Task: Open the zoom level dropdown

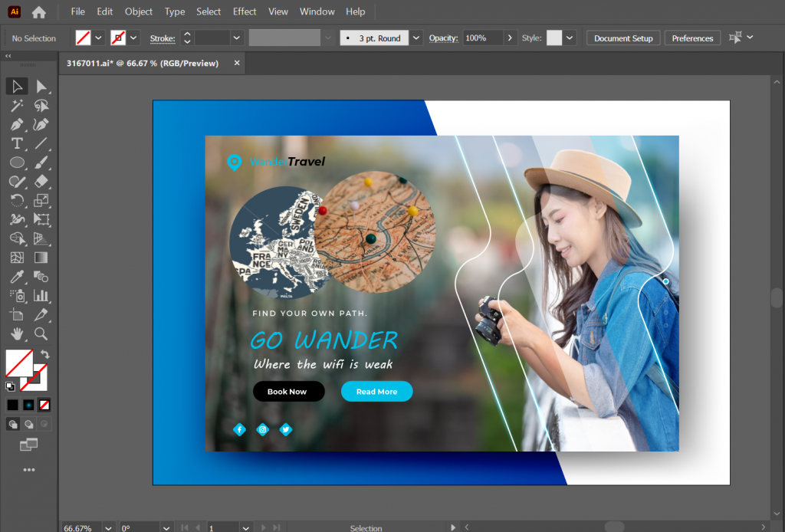Action: pyautogui.click(x=107, y=527)
